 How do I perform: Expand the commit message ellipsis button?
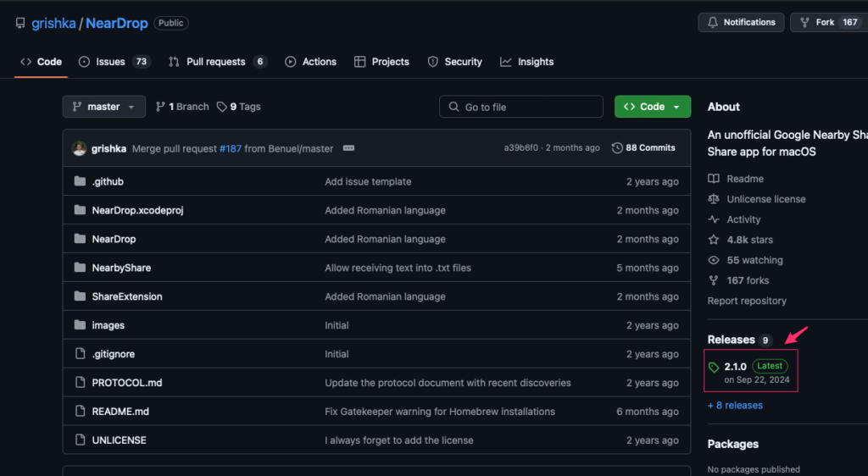(x=348, y=148)
